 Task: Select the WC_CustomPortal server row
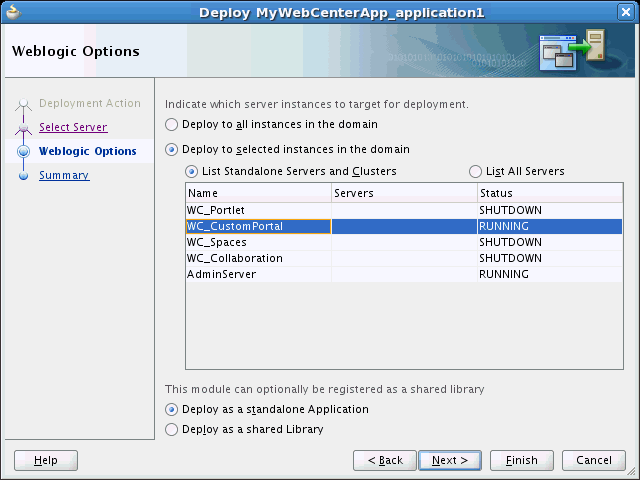click(x=404, y=227)
